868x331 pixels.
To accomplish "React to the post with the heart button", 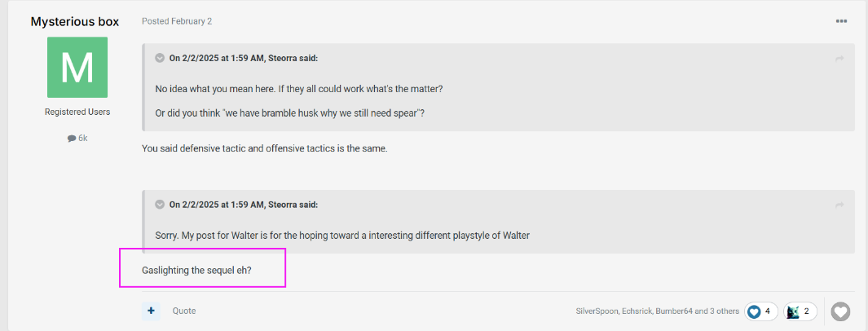I will pos(840,311).
